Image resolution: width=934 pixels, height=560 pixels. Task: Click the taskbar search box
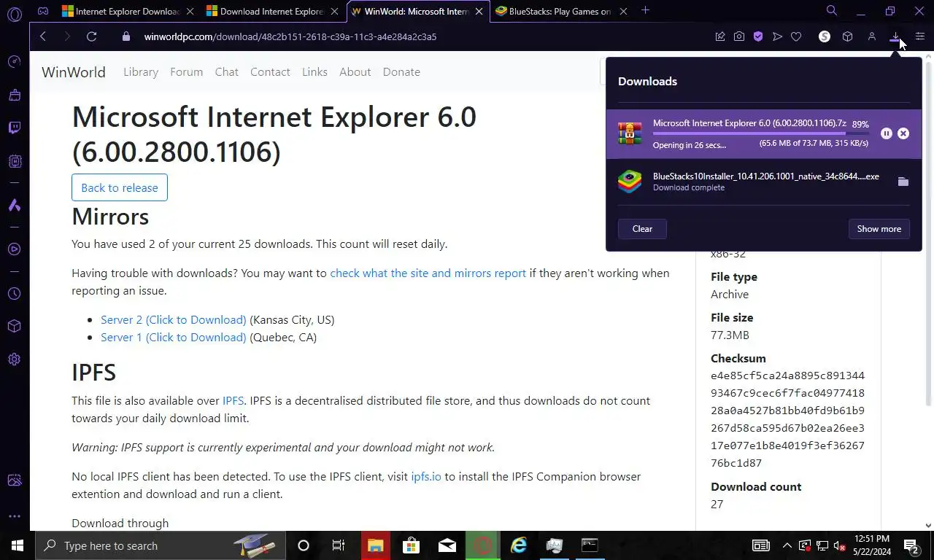tap(159, 545)
